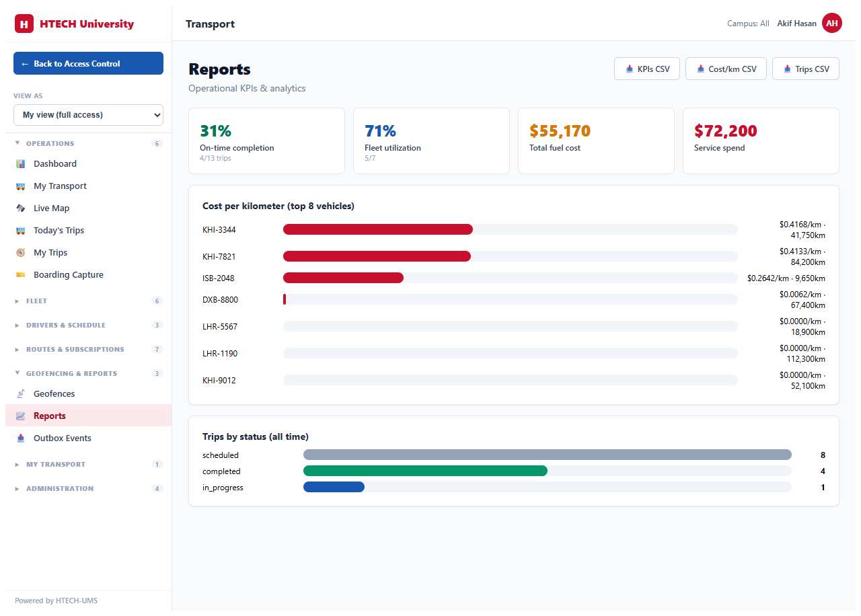Screen dimensions: 861x616
Task: Click the My Transport bus icon
Action: (x=21, y=186)
